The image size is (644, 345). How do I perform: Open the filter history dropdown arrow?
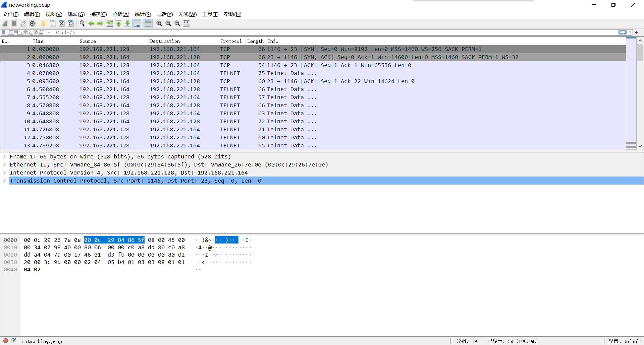click(x=630, y=32)
